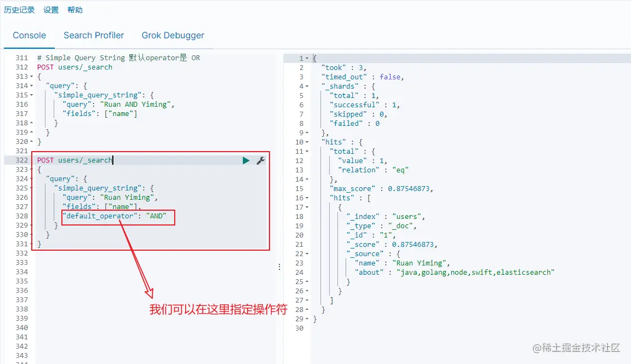Toggle fold arrow at editor line 318
This screenshot has width=631, height=364.
click(32, 123)
